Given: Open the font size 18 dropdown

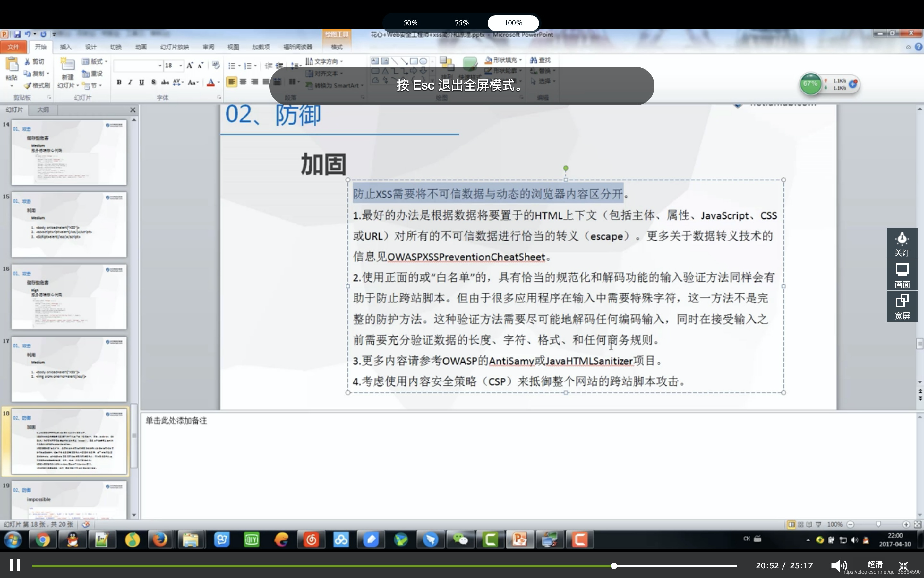Looking at the screenshot, I should [x=181, y=66].
